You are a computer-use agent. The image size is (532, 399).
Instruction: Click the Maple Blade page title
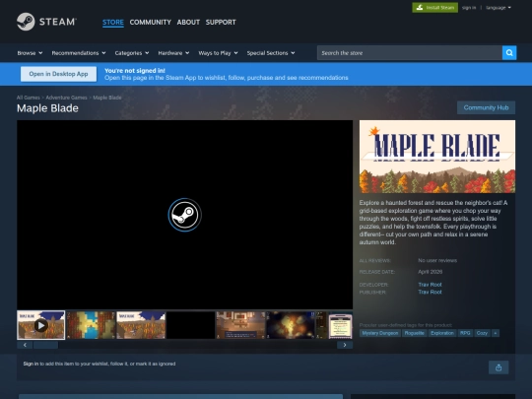pyautogui.click(x=47, y=108)
